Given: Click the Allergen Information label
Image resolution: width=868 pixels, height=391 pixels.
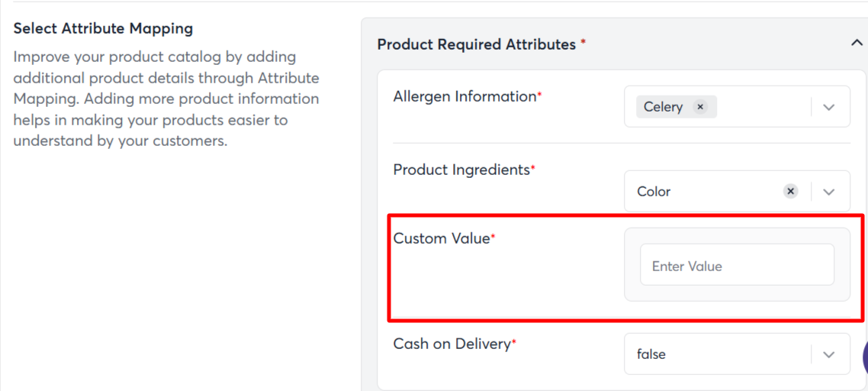Looking at the screenshot, I should [465, 96].
